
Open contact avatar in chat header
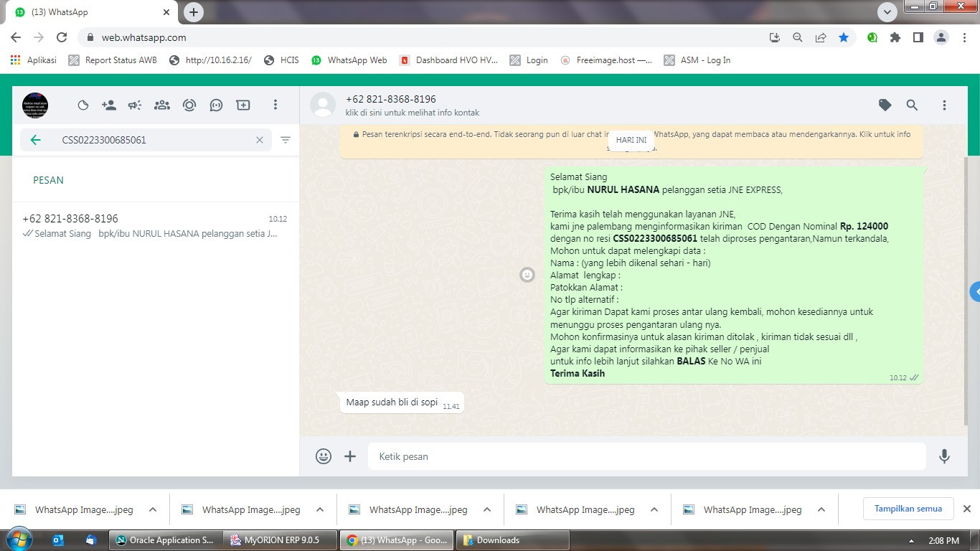pos(323,105)
